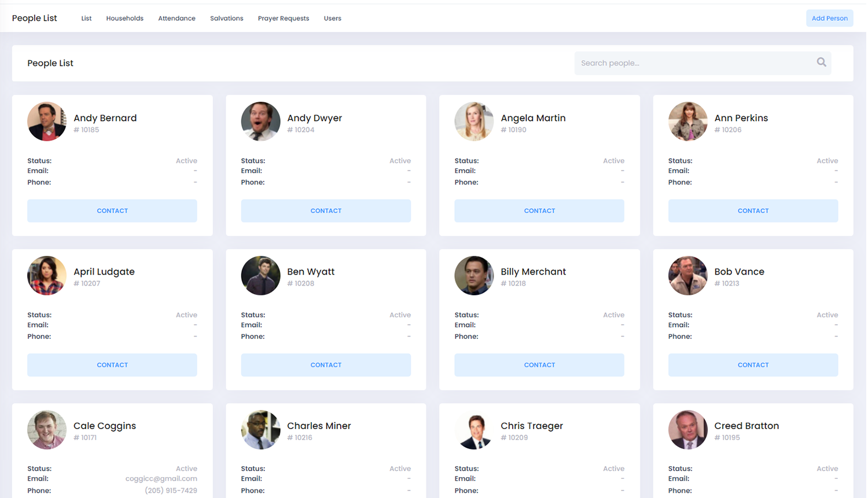Open Angela Martin's avatar

click(474, 122)
